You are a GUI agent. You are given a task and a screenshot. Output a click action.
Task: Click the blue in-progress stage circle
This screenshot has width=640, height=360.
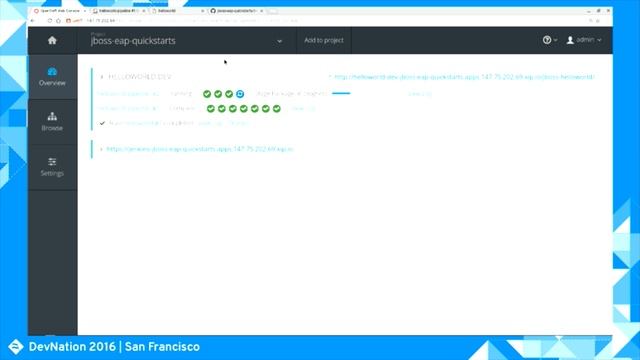[x=240, y=94]
